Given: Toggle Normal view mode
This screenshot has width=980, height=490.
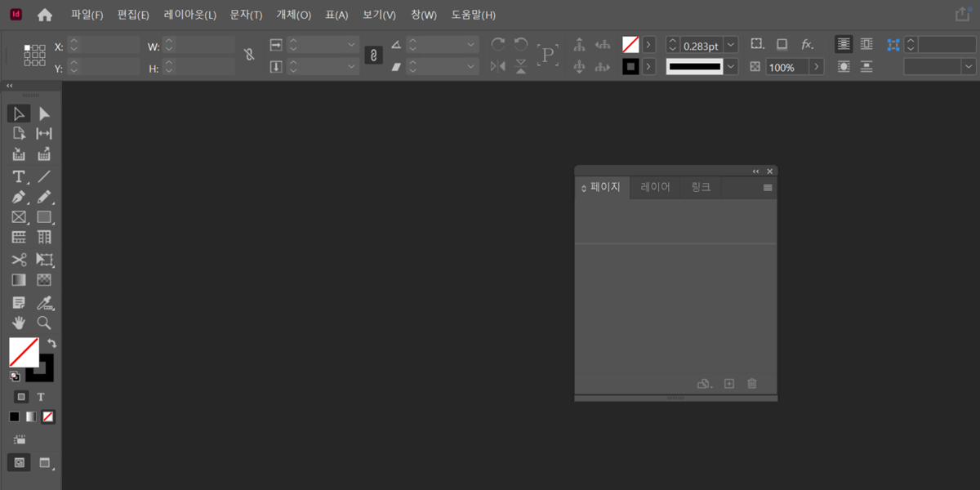Looking at the screenshot, I should (x=20, y=462).
